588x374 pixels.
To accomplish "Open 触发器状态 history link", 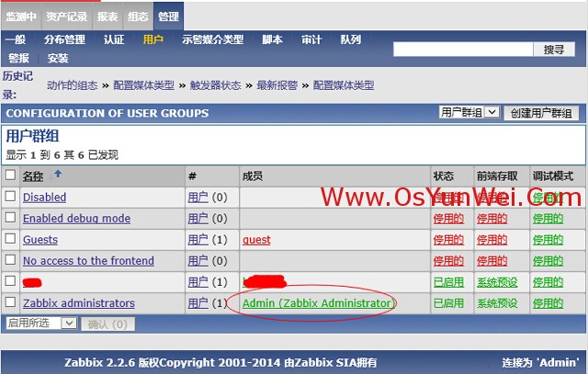I will (x=215, y=85).
